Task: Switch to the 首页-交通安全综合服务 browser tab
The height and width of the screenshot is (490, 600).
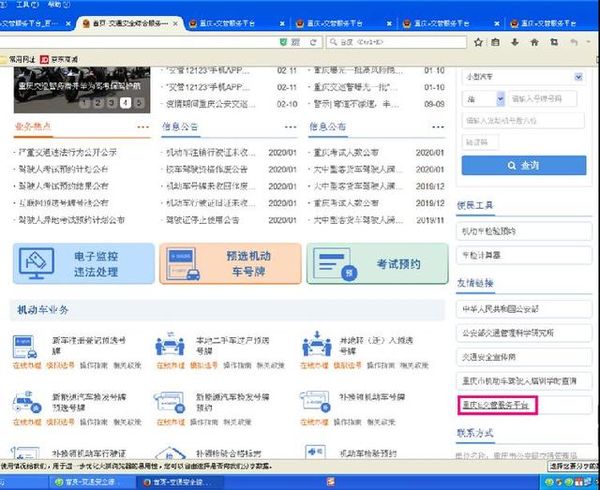Action: [x=125, y=23]
